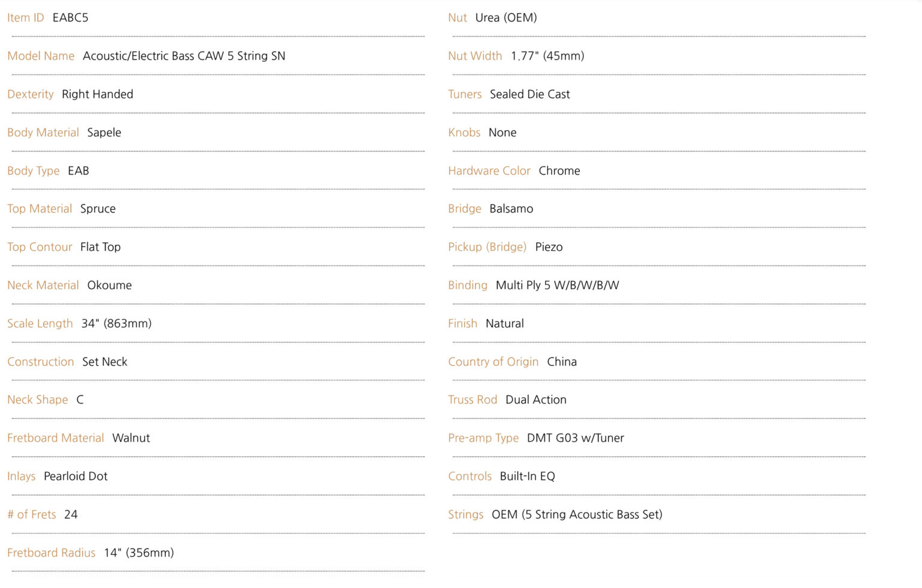Select the Okoume neck material value
This screenshot has width=922, height=588.
(x=109, y=286)
